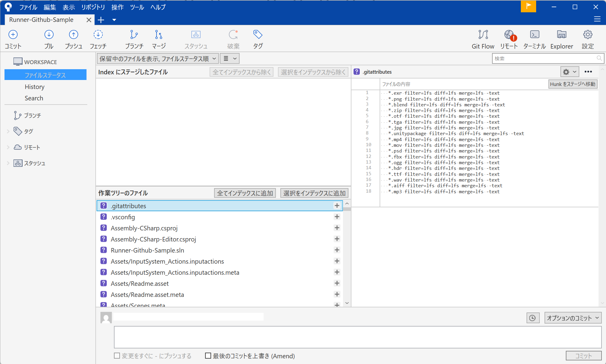
Task: Click the 全てインデックスに追加 button
Action: pos(244,193)
